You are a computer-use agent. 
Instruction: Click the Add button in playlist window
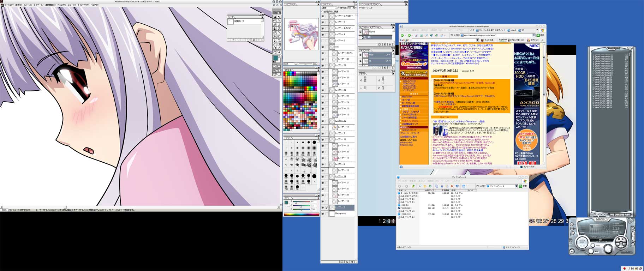point(612,215)
